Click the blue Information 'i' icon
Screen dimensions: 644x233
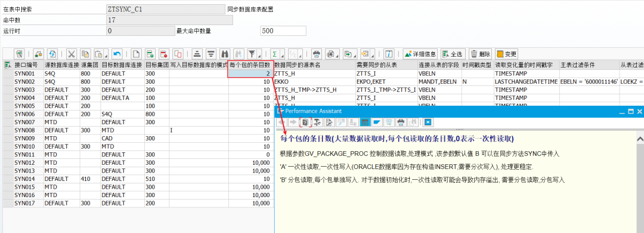389,54
